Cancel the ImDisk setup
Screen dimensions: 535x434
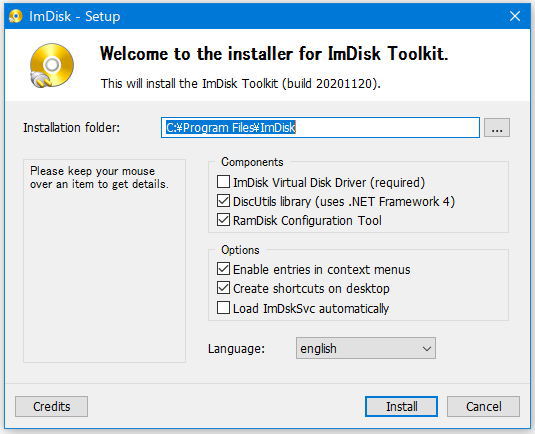pyautogui.click(x=483, y=406)
